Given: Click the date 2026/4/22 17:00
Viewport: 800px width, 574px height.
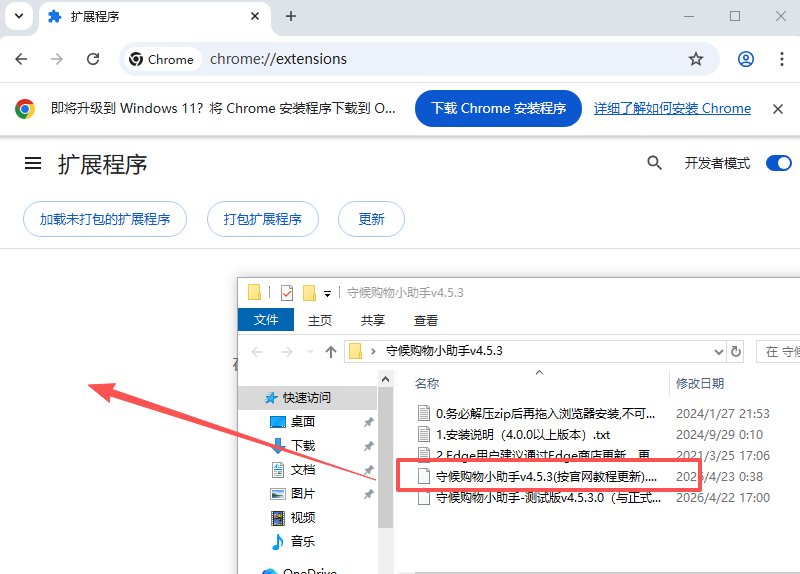Looking at the screenshot, I should pyautogui.click(x=722, y=497).
